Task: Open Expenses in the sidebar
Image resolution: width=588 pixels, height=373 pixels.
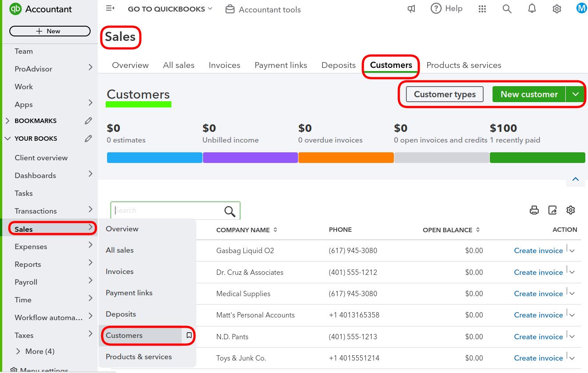Action: [x=31, y=246]
